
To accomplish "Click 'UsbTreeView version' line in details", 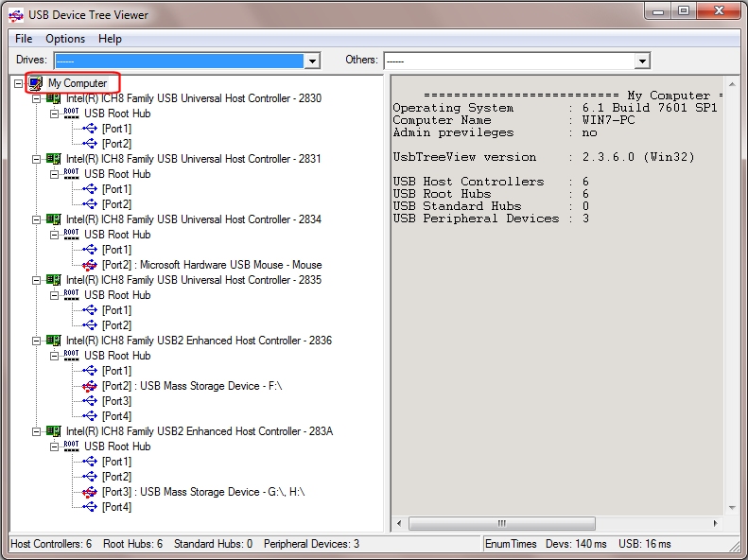I will 544,157.
